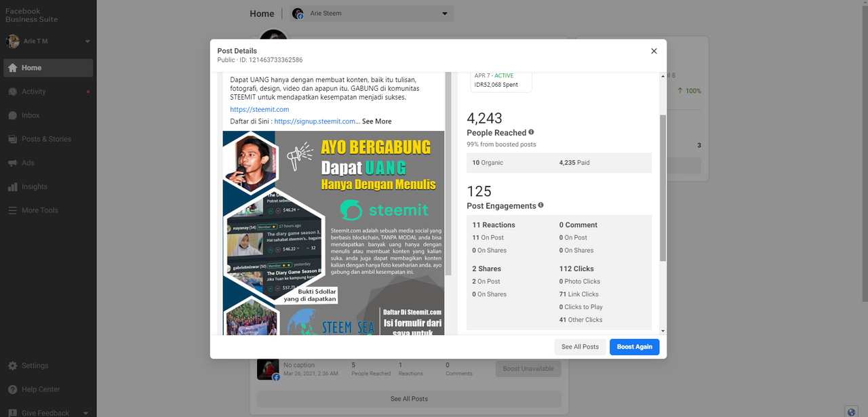
Task: Click the 4,235 Paid value
Action: tap(574, 163)
